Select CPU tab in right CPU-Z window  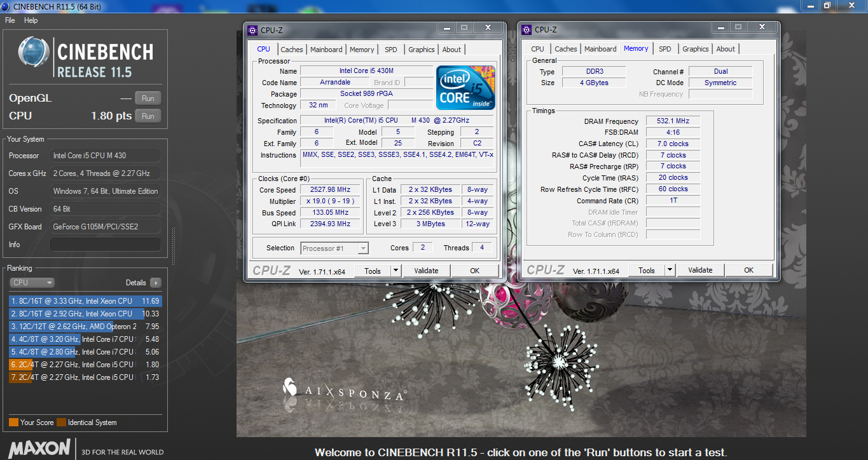(538, 49)
